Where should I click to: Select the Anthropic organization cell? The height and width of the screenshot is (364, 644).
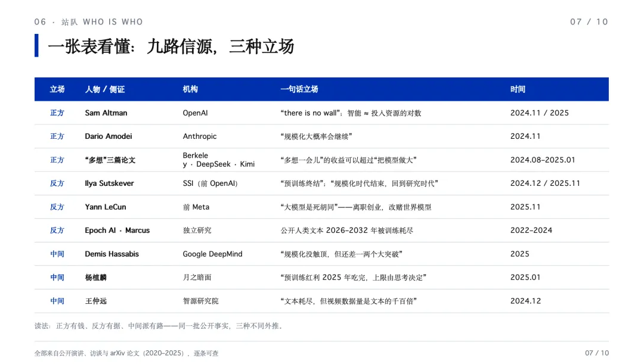[200, 136]
